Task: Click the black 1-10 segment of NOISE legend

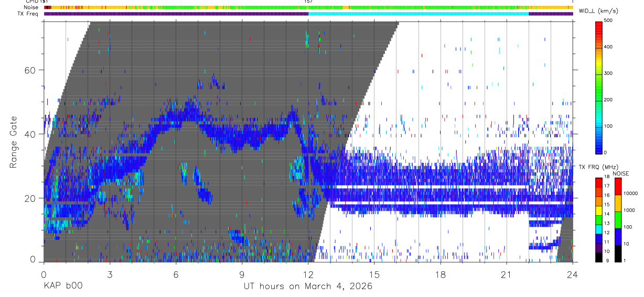Action: coord(618,254)
